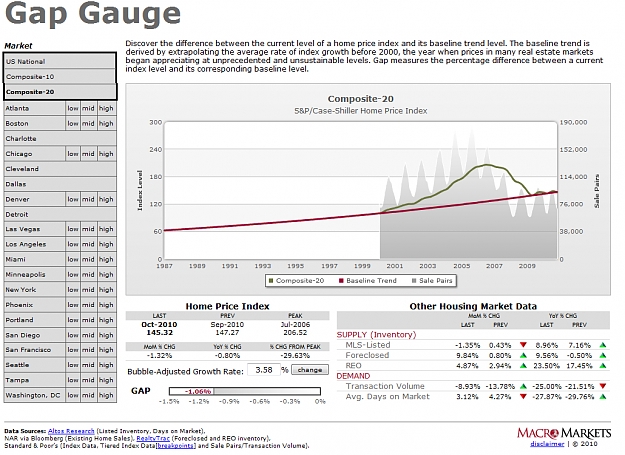Click the Transaction Volume YoY down arrow
This screenshot has height=455, width=625.
point(603,386)
